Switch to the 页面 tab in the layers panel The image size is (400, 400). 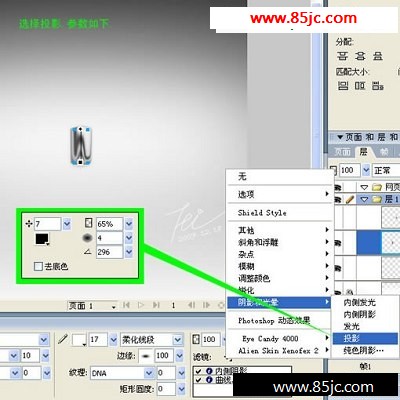coord(342,152)
